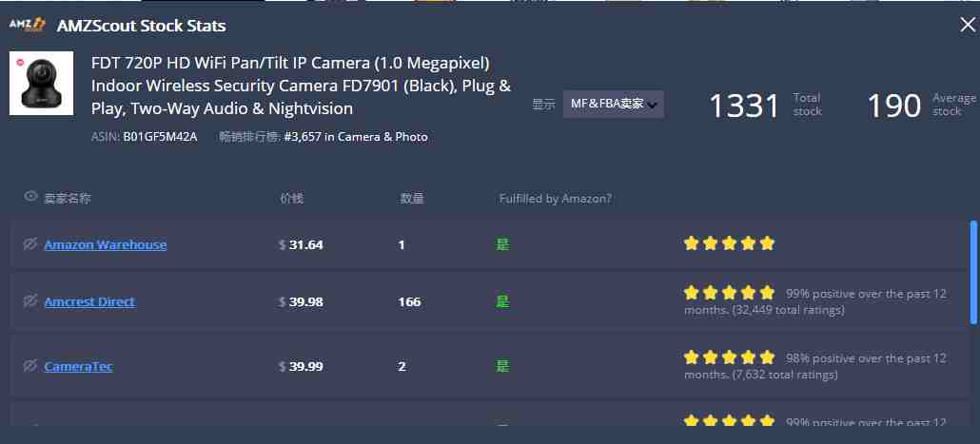
Task: Click the eye icon in the seller name header
Action: [x=30, y=197]
